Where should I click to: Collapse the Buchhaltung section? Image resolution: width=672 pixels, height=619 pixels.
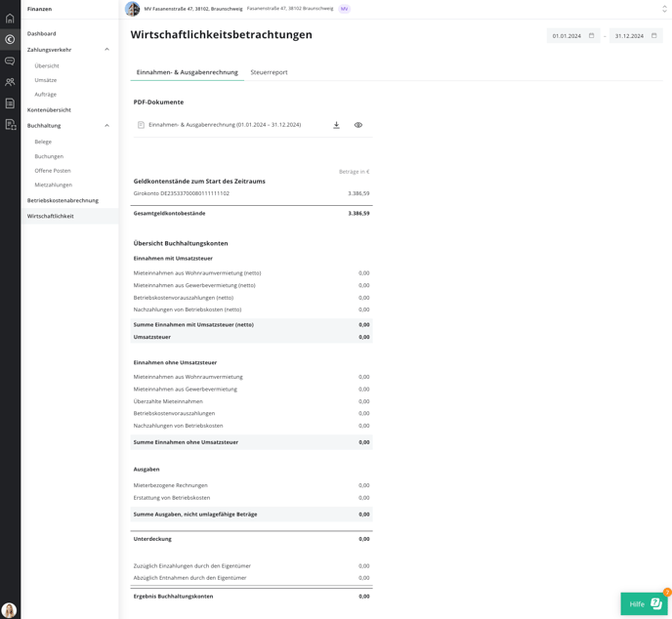[106, 126]
